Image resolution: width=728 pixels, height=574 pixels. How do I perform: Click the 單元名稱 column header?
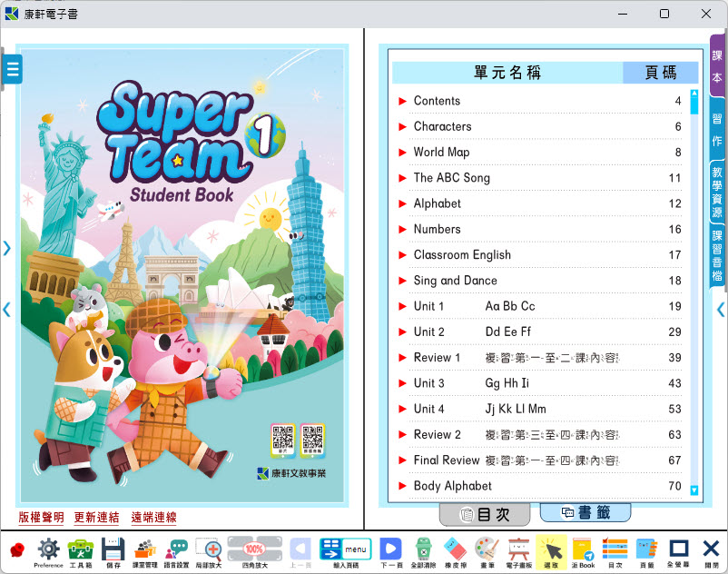507,73
